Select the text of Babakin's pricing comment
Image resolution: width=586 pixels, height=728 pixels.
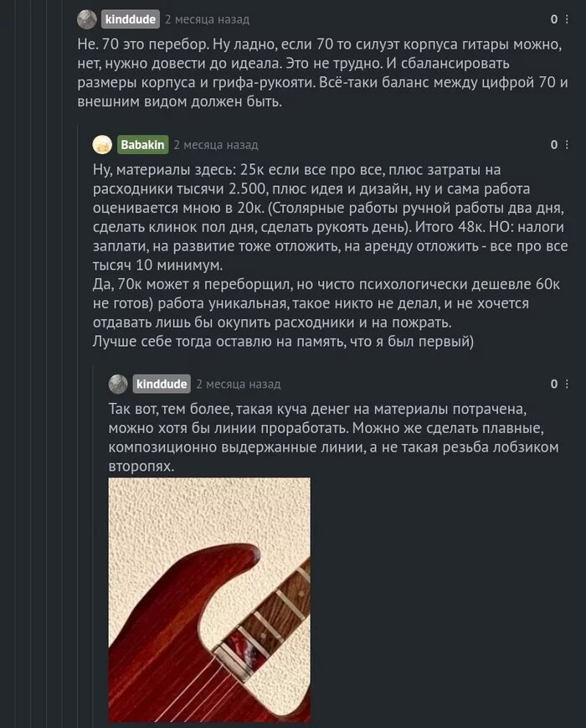click(x=318, y=251)
